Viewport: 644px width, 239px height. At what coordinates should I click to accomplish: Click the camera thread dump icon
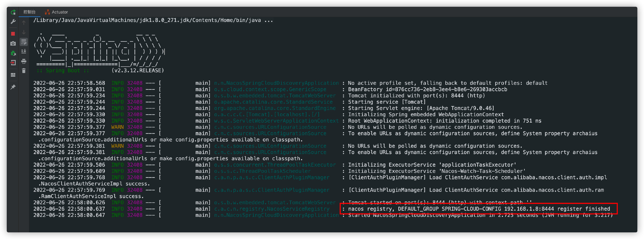click(13, 44)
